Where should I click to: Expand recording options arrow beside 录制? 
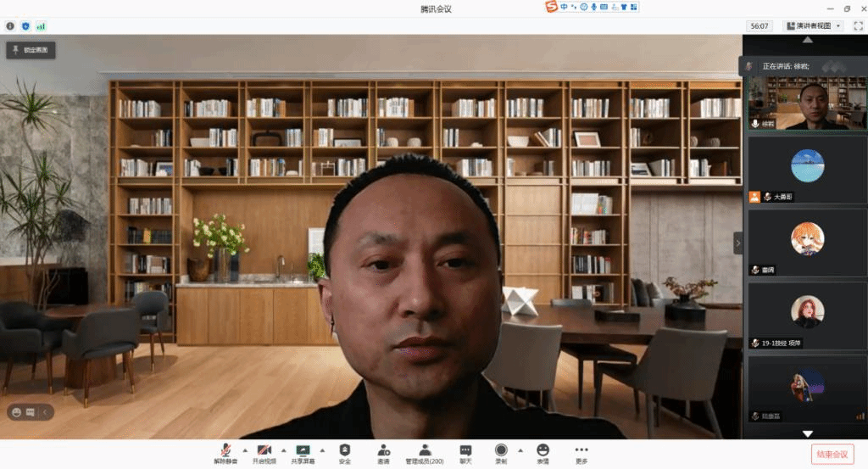click(x=520, y=449)
